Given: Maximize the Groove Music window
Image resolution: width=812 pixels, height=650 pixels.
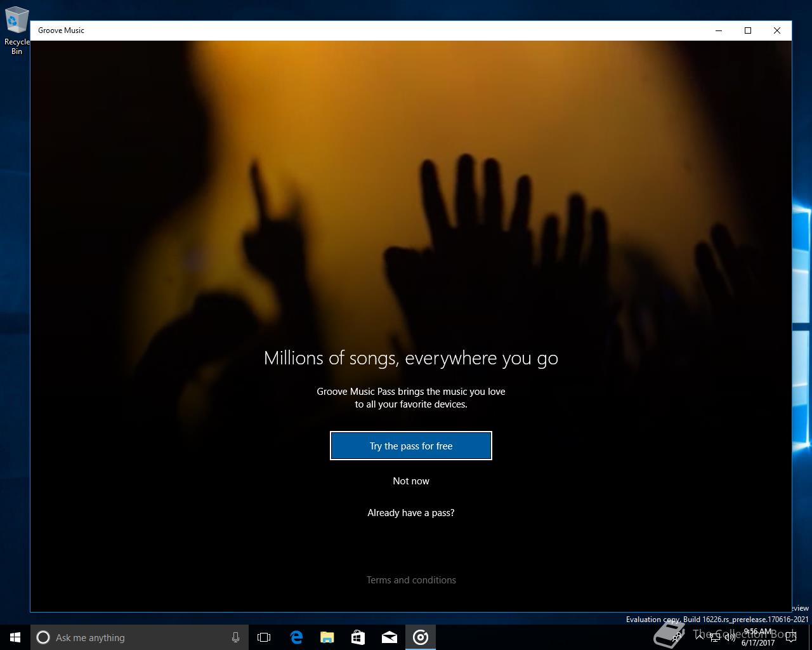Looking at the screenshot, I should [748, 30].
